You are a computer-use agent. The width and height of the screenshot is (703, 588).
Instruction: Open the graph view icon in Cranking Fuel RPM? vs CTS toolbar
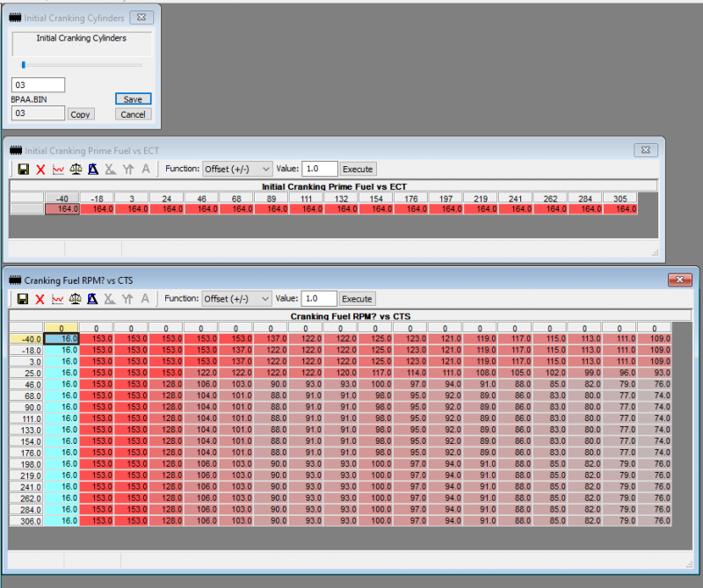pyautogui.click(x=58, y=299)
